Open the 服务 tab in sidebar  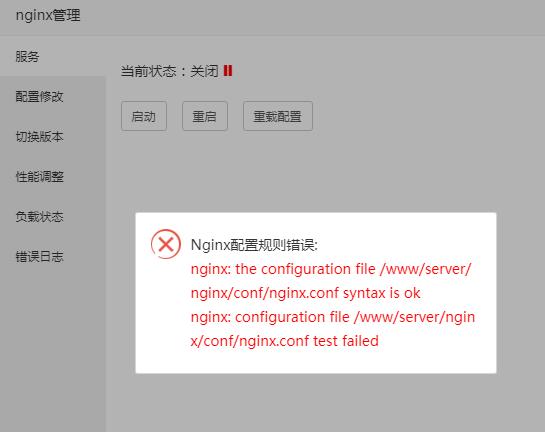(x=52, y=56)
